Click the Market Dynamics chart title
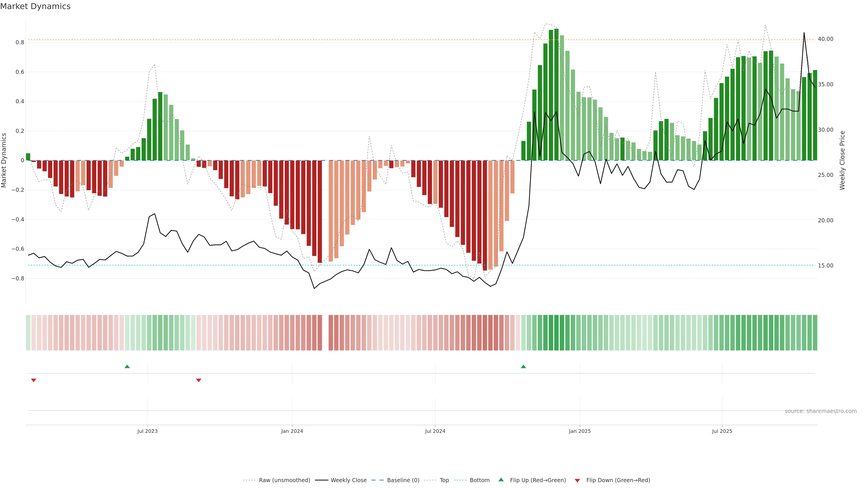 click(x=35, y=6)
